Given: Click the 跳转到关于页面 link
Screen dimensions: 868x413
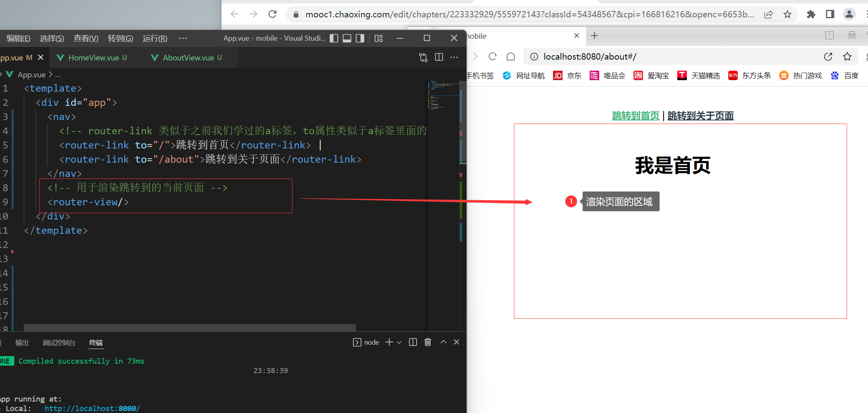Looking at the screenshot, I should tap(700, 116).
